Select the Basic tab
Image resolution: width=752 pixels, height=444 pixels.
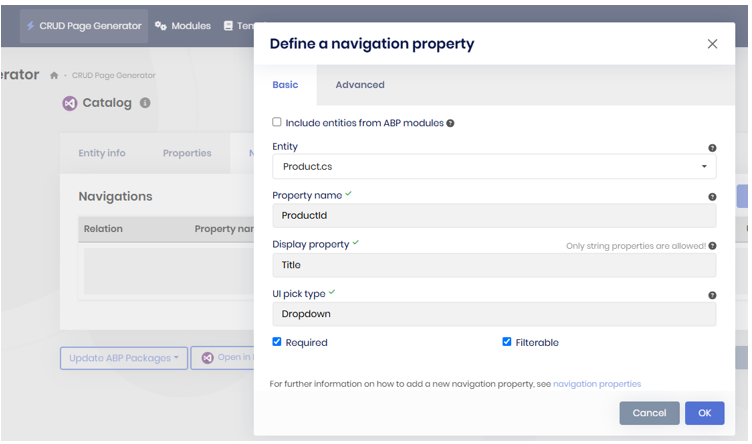click(x=285, y=85)
